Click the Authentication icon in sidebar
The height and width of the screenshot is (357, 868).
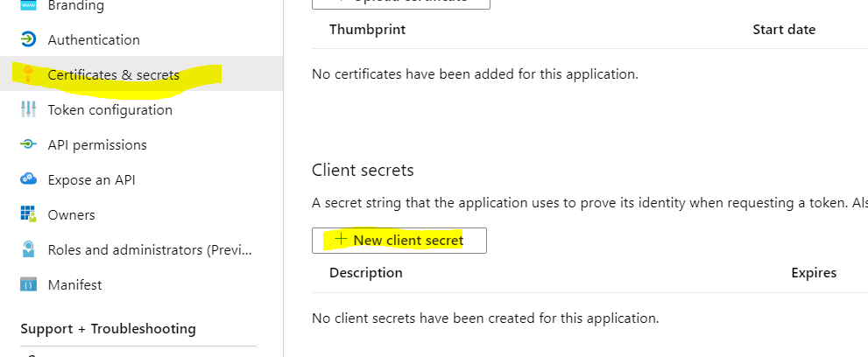(x=29, y=39)
